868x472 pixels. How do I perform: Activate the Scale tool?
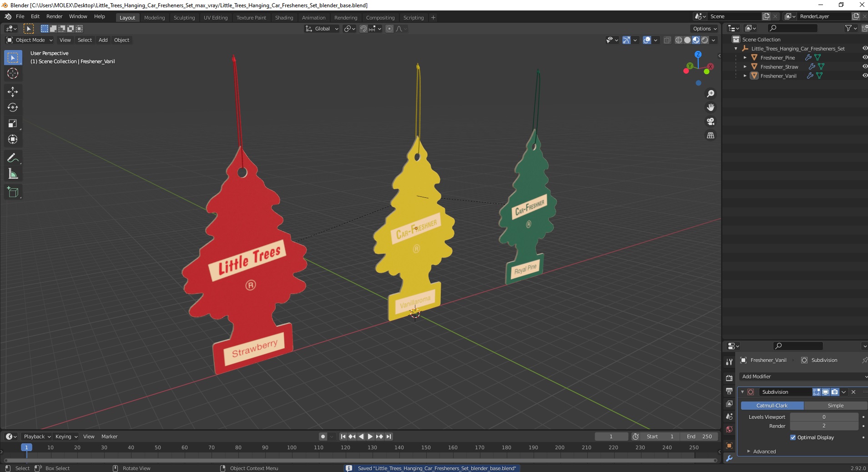[x=13, y=123]
